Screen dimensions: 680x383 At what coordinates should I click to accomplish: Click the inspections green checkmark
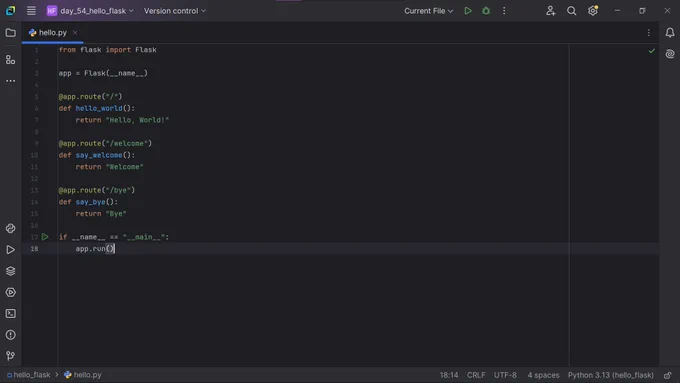(x=651, y=51)
